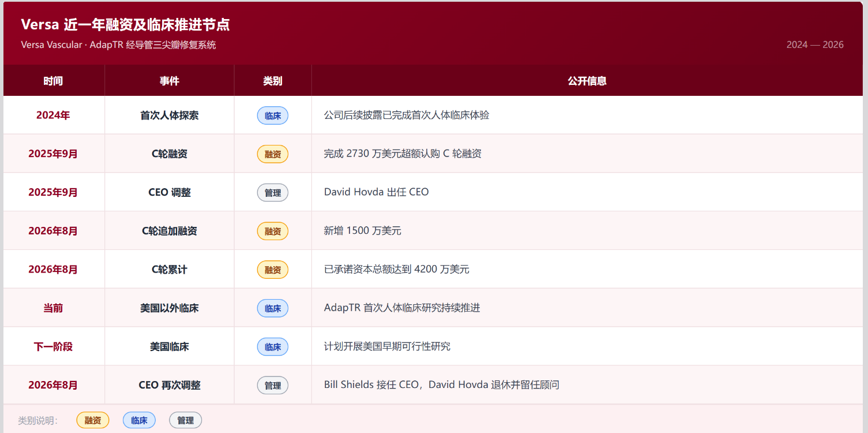This screenshot has width=868, height=433.
Task: Click the 融资 badge in the bottom legend
Action: [93, 420]
